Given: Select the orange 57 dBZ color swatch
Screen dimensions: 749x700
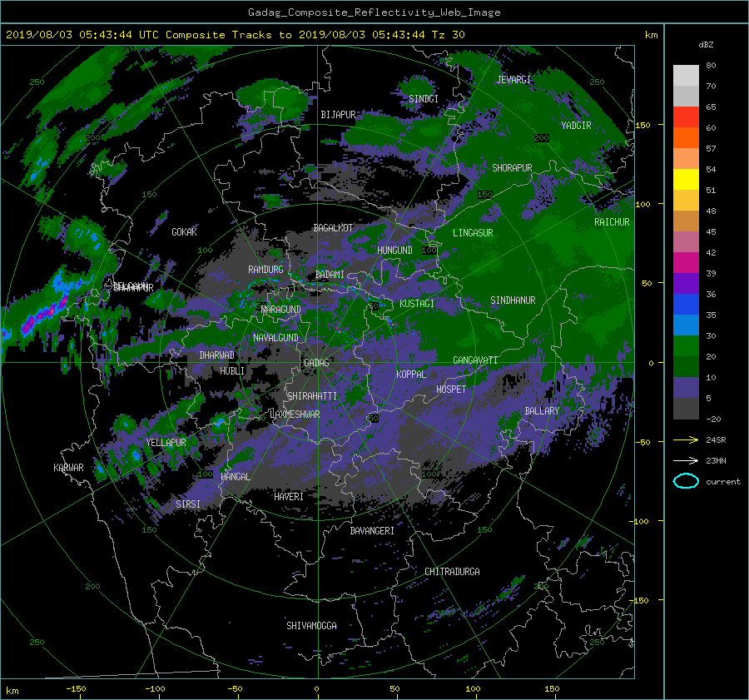Looking at the screenshot, I should [686, 138].
